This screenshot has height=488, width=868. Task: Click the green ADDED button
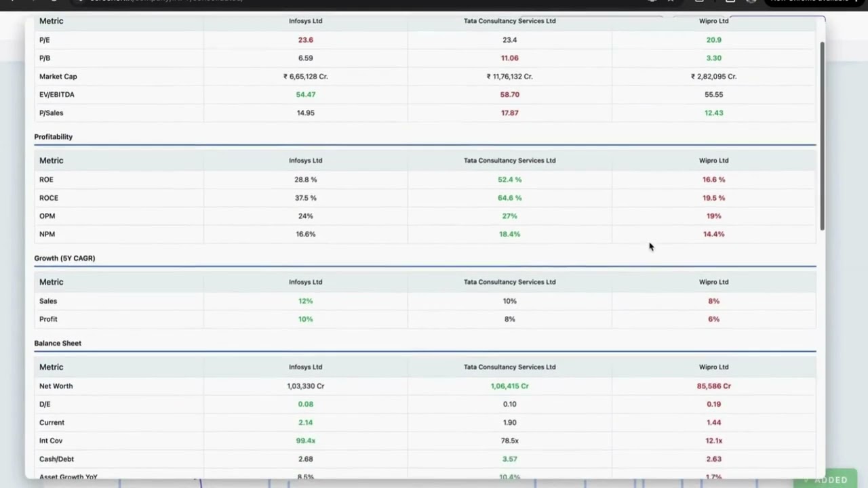point(825,479)
